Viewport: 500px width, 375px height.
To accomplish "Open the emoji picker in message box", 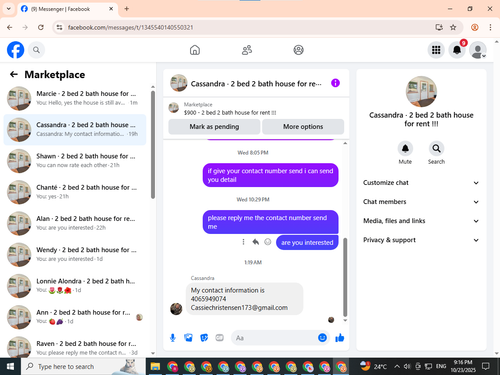I will [x=322, y=338].
